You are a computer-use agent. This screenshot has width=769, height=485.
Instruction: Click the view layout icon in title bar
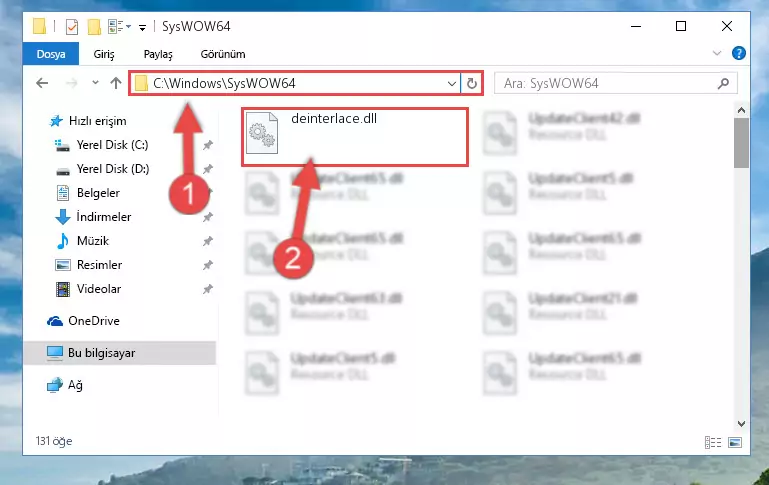point(116,26)
